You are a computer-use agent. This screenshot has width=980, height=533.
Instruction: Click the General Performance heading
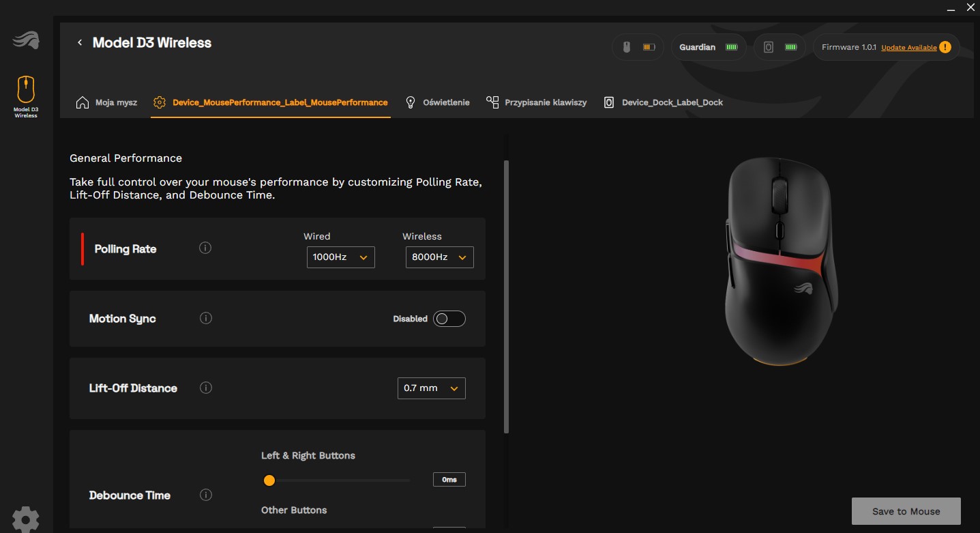125,158
